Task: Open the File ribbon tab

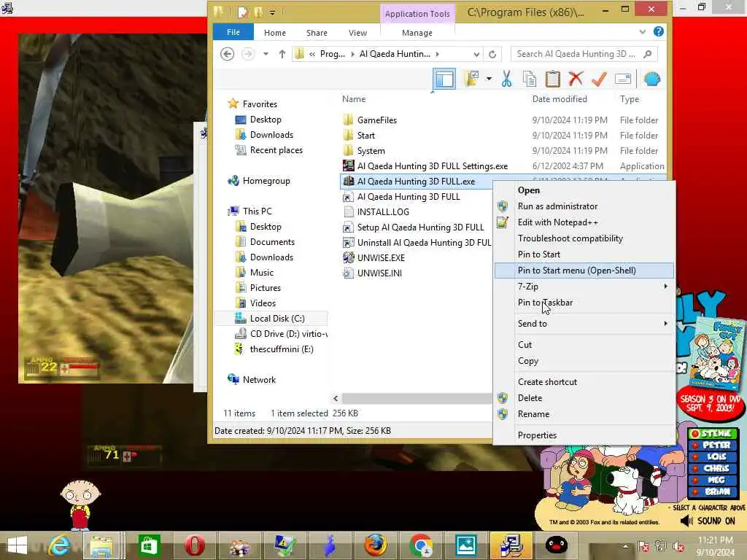Action: [x=233, y=32]
